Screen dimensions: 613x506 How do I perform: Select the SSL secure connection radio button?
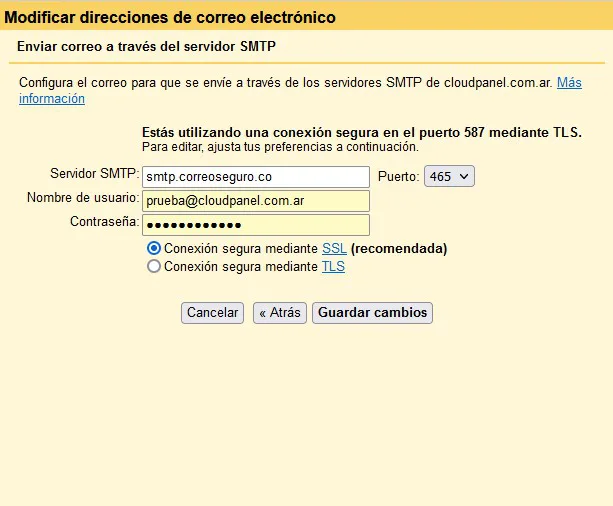(x=154, y=248)
